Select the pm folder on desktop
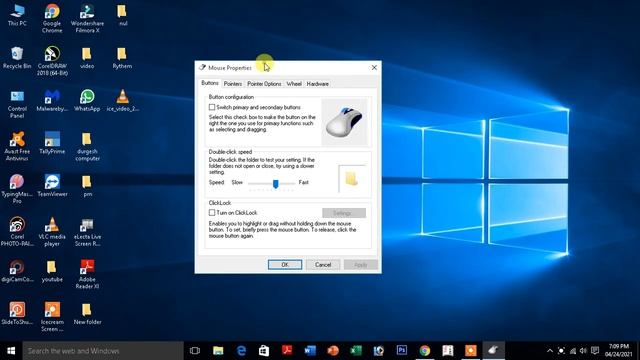The height and width of the screenshot is (360, 640). pyautogui.click(x=87, y=186)
